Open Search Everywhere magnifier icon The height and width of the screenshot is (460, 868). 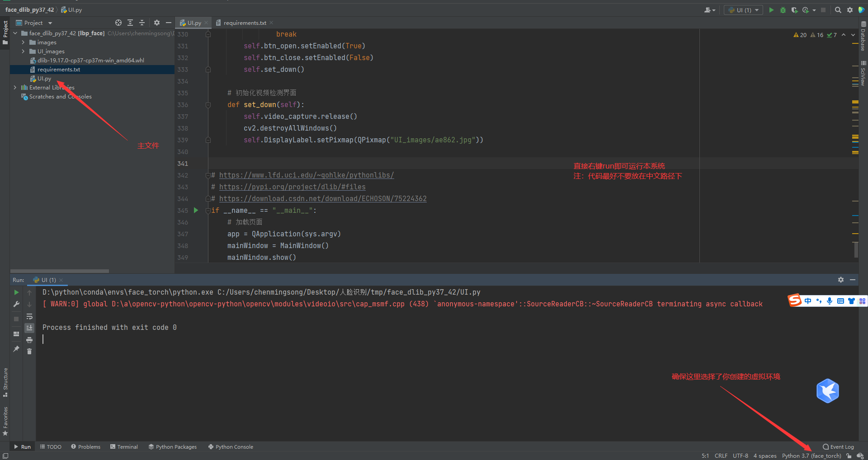(838, 10)
